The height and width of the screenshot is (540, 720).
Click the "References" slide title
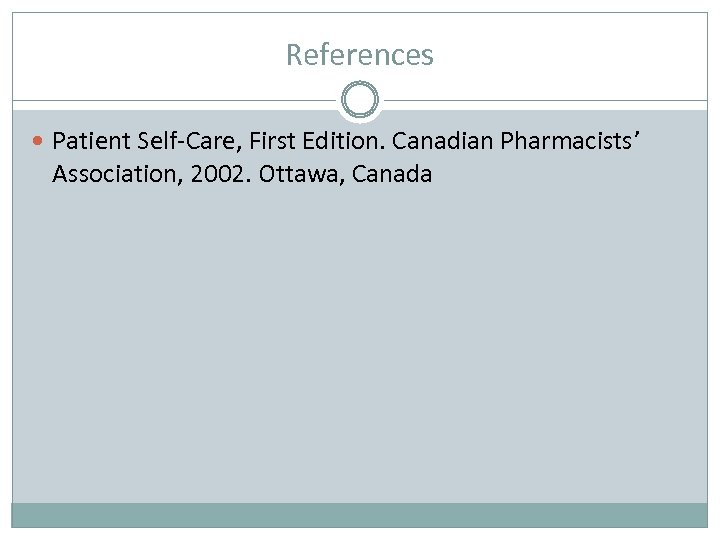(360, 54)
